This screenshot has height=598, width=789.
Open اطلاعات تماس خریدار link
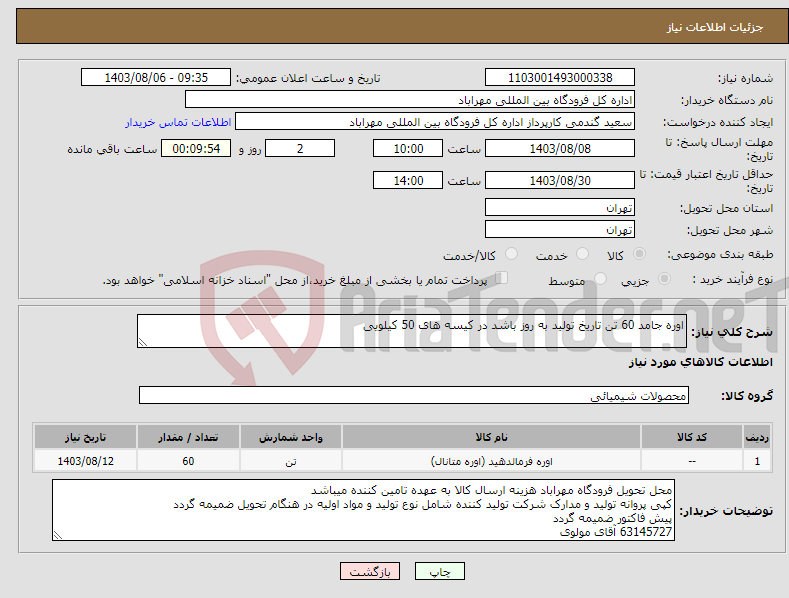click(178, 122)
